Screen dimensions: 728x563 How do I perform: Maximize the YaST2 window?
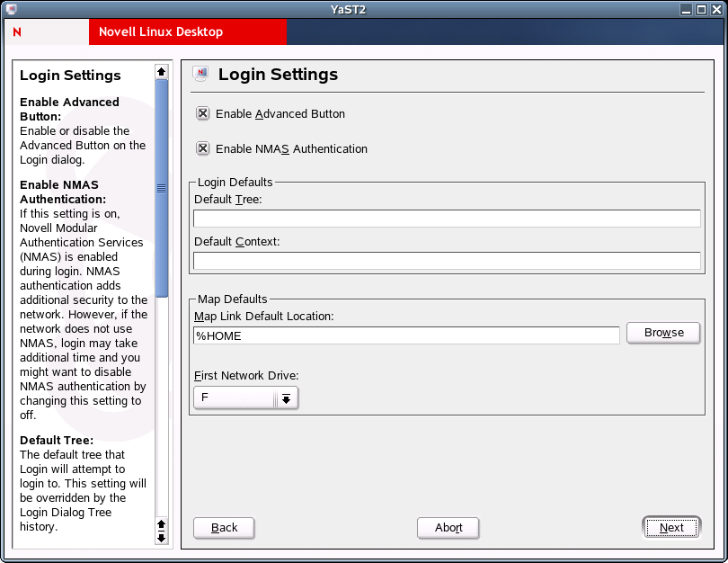(x=702, y=9)
